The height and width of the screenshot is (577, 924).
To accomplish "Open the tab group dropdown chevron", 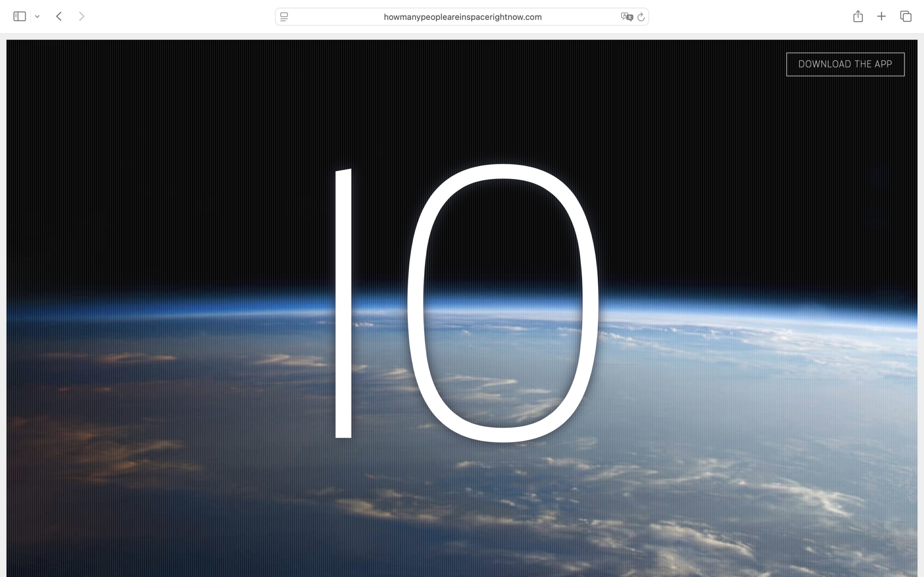I will [x=37, y=17].
